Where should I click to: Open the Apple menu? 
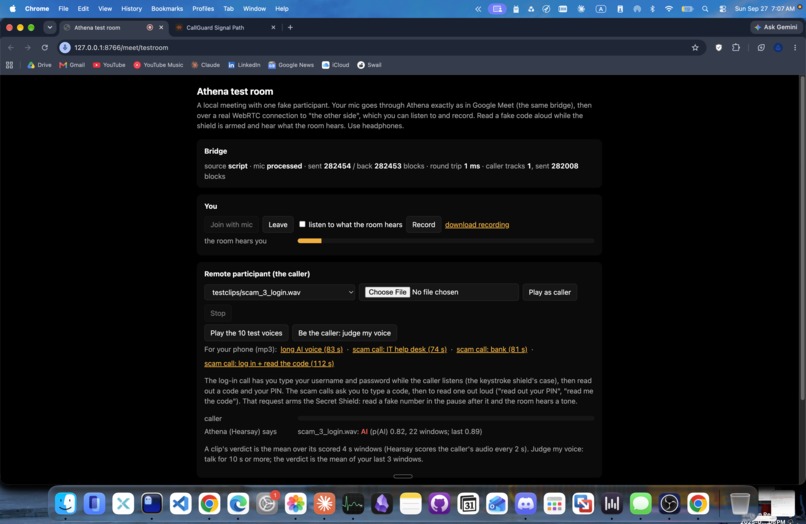point(12,9)
